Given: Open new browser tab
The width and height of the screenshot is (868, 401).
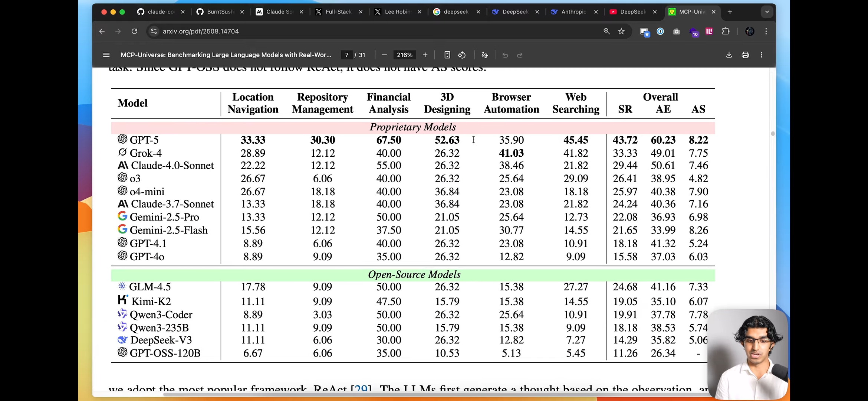Looking at the screenshot, I should (x=730, y=12).
